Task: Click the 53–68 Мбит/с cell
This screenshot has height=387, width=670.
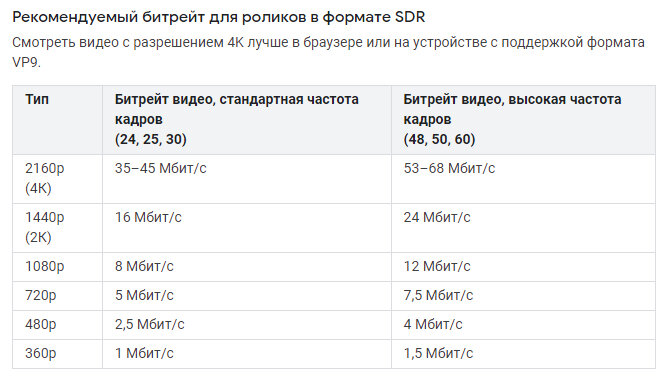Action: point(449,168)
